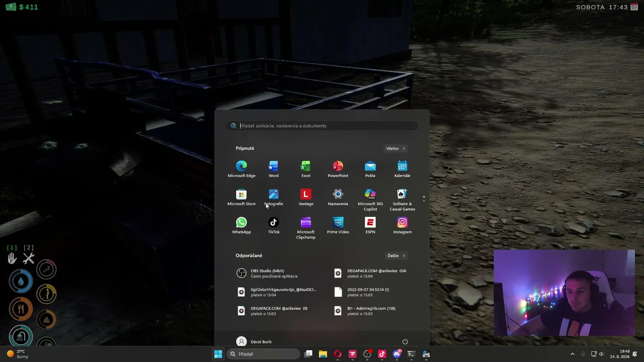This screenshot has width=644, height=362.
Task: Open Opera browser from the taskbar
Action: tap(338, 354)
